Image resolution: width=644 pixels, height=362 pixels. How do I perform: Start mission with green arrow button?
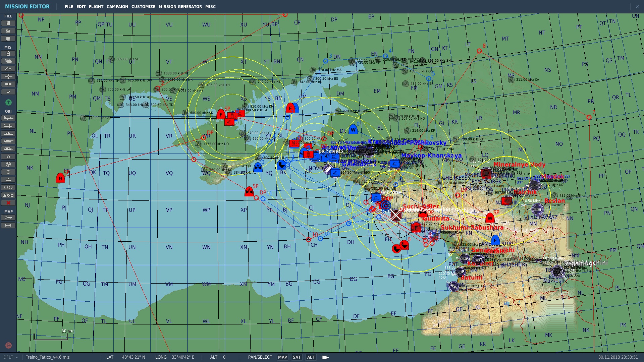tap(8, 102)
